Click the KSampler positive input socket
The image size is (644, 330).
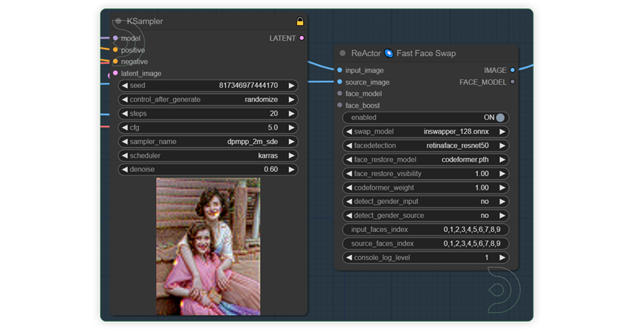[115, 49]
